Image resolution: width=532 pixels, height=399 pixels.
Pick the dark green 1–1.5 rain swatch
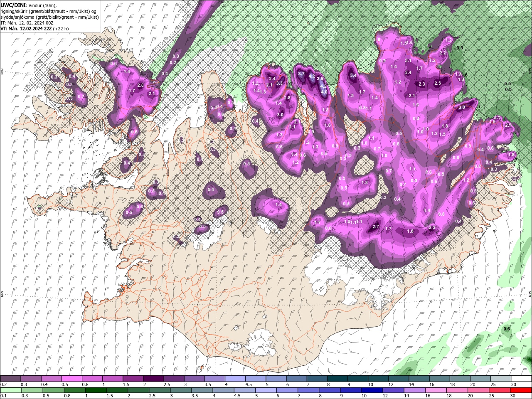(x=96, y=390)
